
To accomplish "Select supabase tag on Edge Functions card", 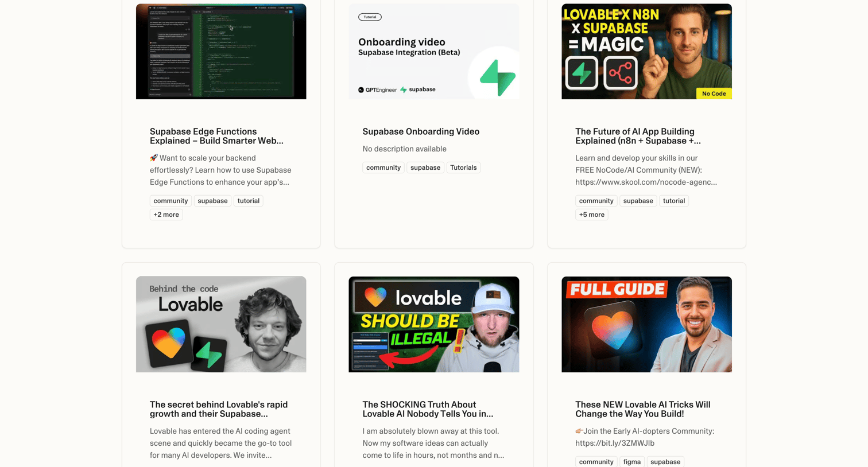I will click(212, 201).
